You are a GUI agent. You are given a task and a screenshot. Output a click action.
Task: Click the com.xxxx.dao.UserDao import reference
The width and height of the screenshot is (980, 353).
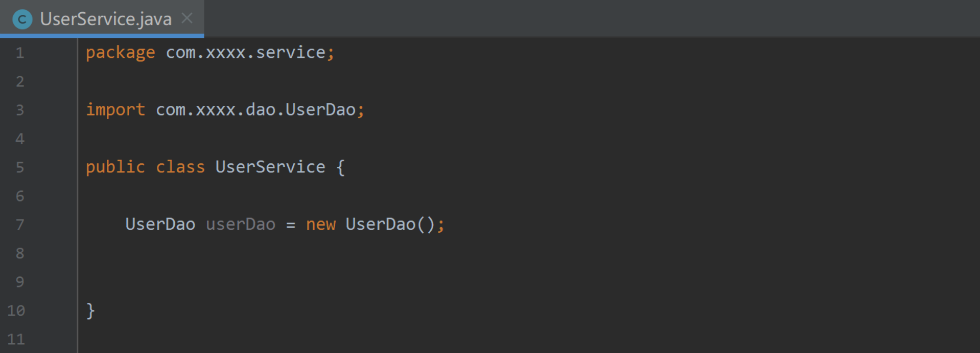[x=255, y=110]
